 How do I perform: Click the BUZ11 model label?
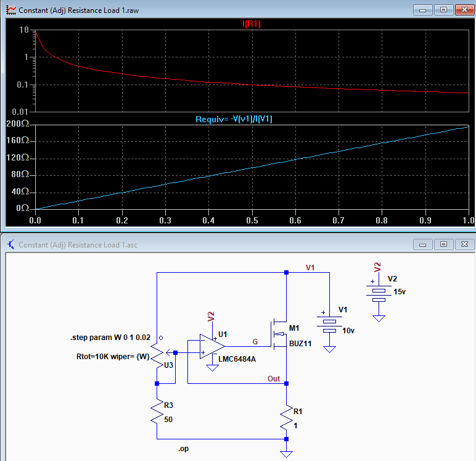tap(300, 343)
